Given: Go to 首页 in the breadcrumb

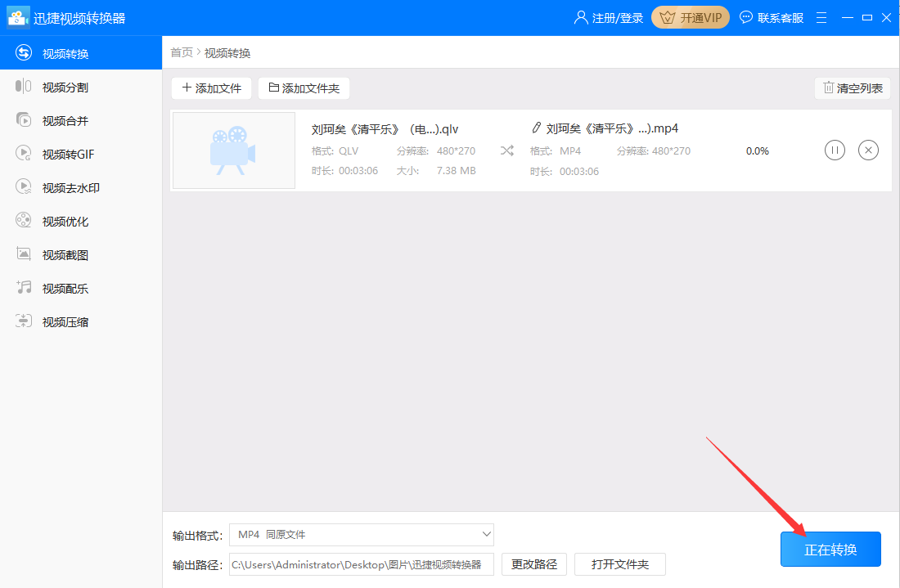Looking at the screenshot, I should pyautogui.click(x=182, y=53).
